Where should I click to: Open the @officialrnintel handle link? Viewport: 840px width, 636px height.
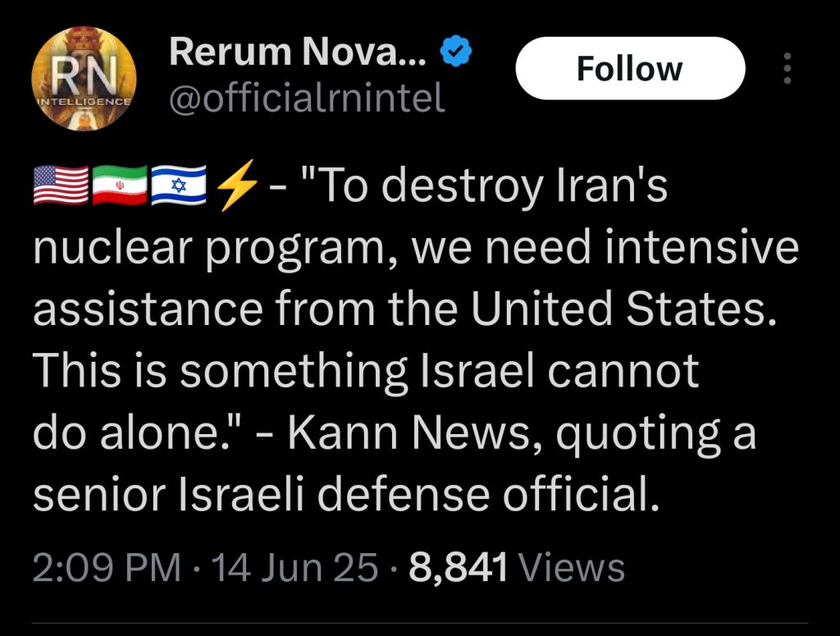pyautogui.click(x=307, y=97)
